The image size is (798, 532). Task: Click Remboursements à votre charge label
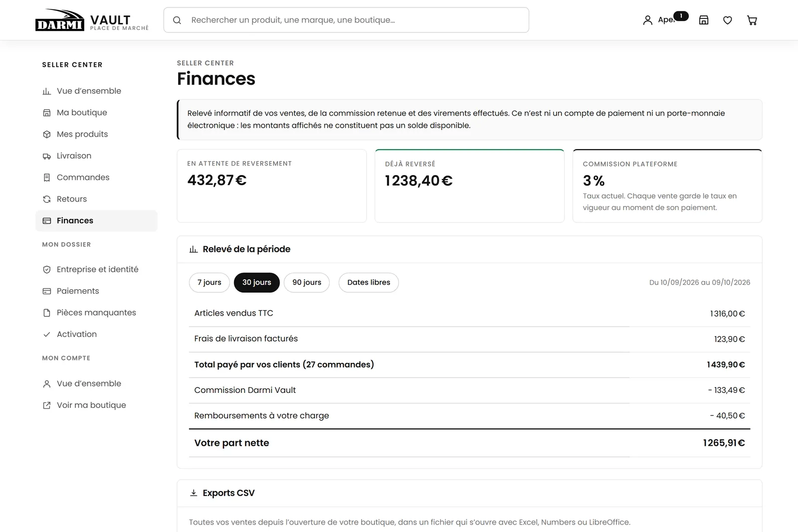click(261, 415)
